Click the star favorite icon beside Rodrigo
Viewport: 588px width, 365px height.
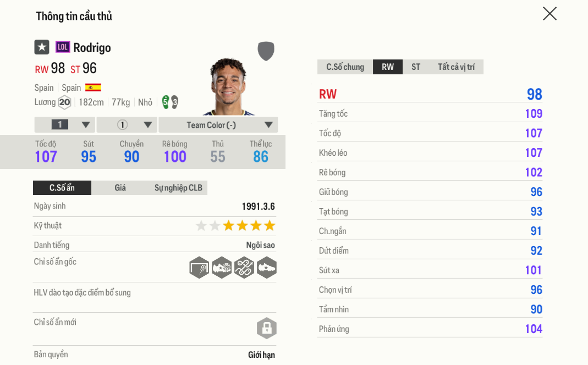(42, 47)
